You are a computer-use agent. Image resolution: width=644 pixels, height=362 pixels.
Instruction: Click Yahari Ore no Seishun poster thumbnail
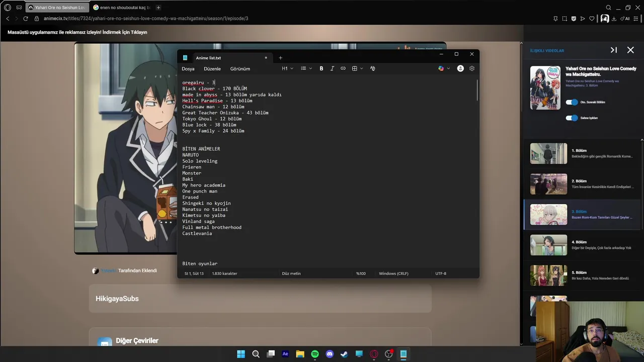[x=545, y=87]
